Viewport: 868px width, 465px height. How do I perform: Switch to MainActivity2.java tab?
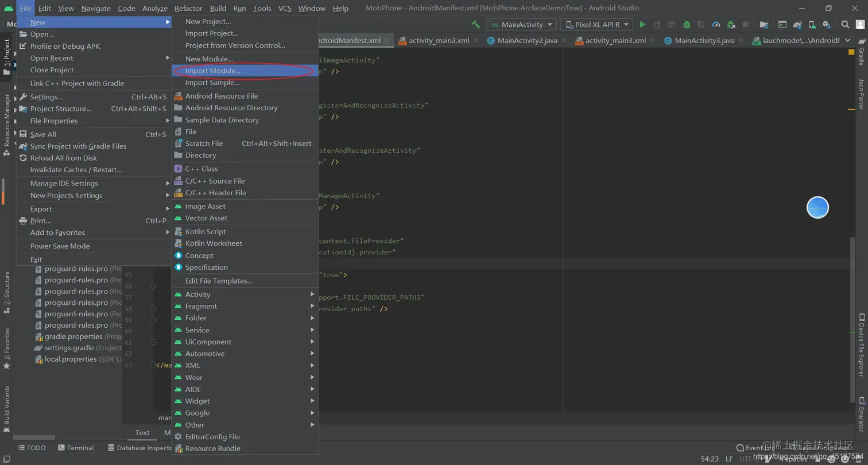(x=527, y=41)
